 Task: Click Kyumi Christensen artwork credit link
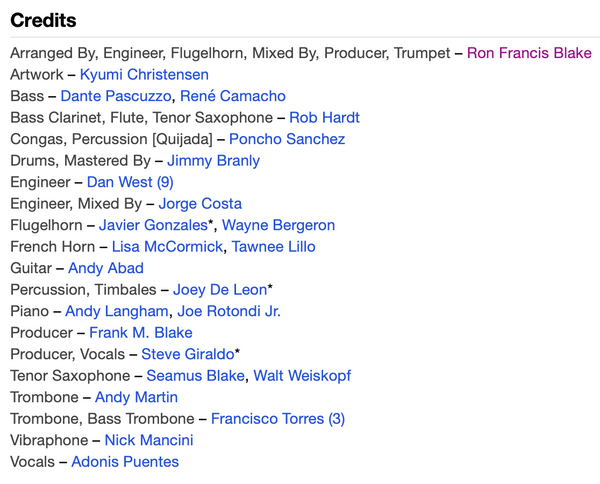click(144, 75)
